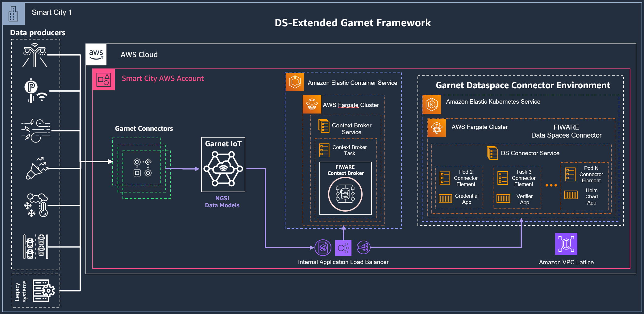Click the Context Broker Service icon
Viewport: 644px width, 314px height.
[x=324, y=126]
